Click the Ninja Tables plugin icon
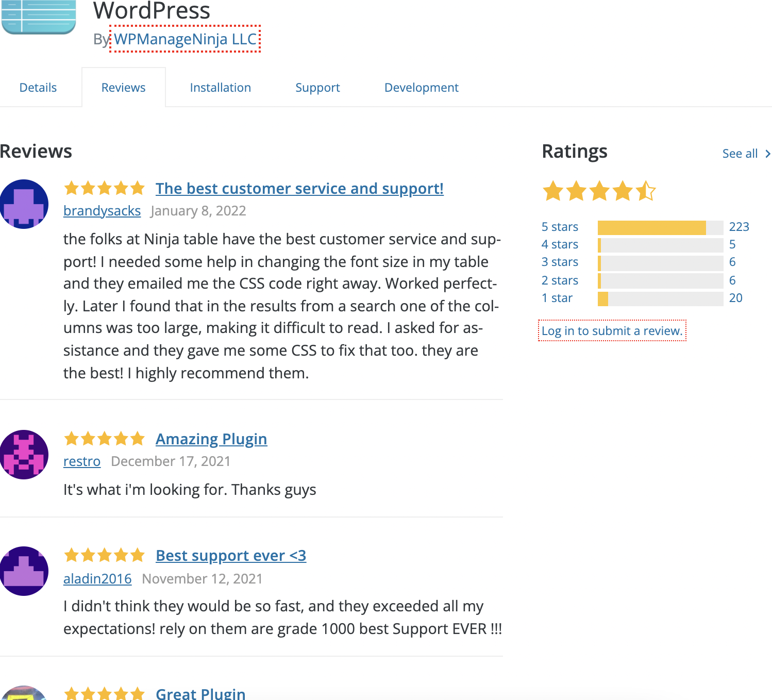The image size is (772, 700). 38,16
